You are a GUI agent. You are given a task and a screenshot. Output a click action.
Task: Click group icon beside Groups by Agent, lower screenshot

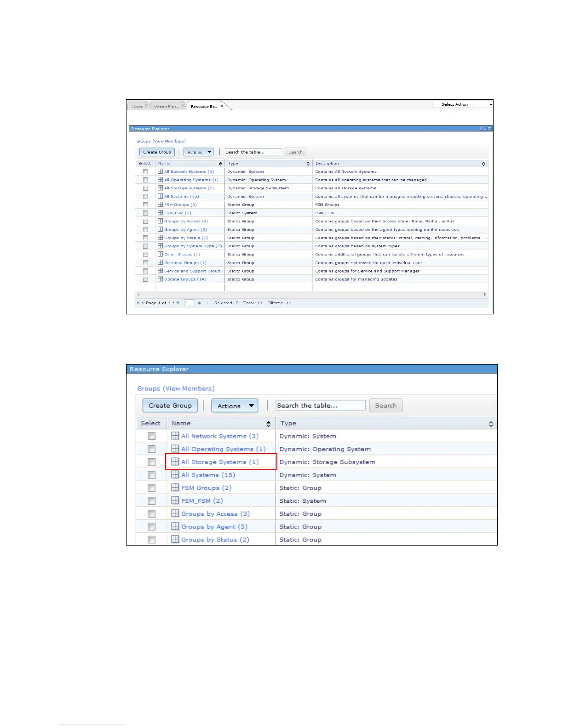click(x=175, y=526)
